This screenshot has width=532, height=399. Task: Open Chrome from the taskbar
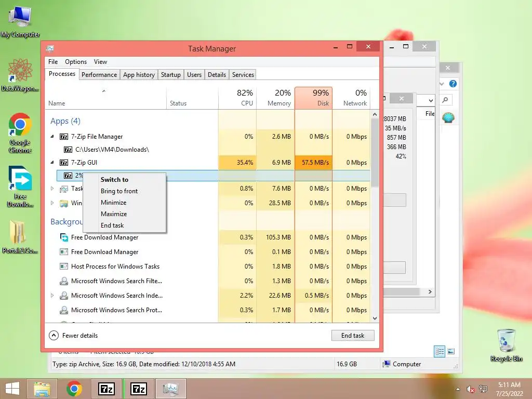coord(74,389)
